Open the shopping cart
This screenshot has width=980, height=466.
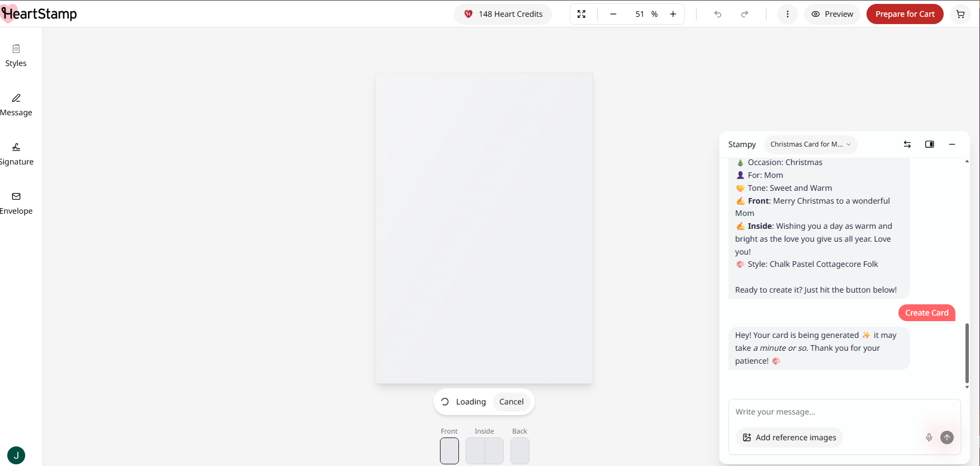(960, 14)
